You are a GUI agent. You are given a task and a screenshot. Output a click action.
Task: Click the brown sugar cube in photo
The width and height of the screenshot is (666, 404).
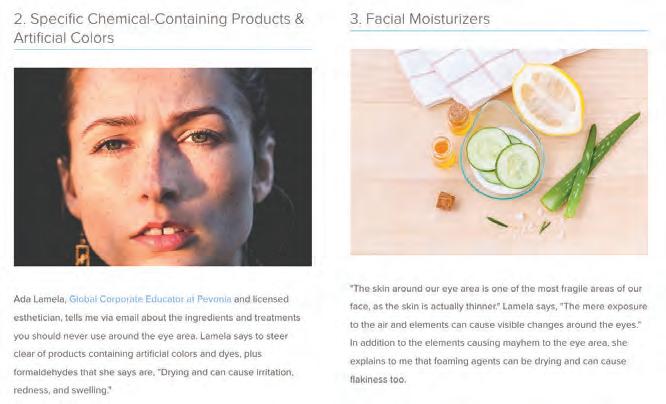coord(446,201)
